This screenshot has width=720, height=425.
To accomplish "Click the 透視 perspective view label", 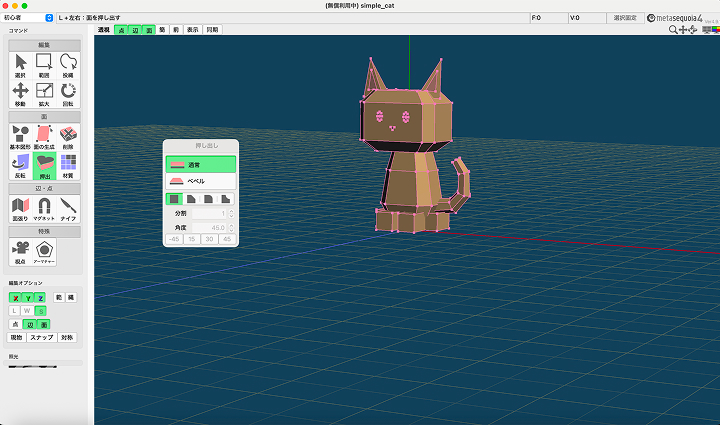I will tap(104, 30).
